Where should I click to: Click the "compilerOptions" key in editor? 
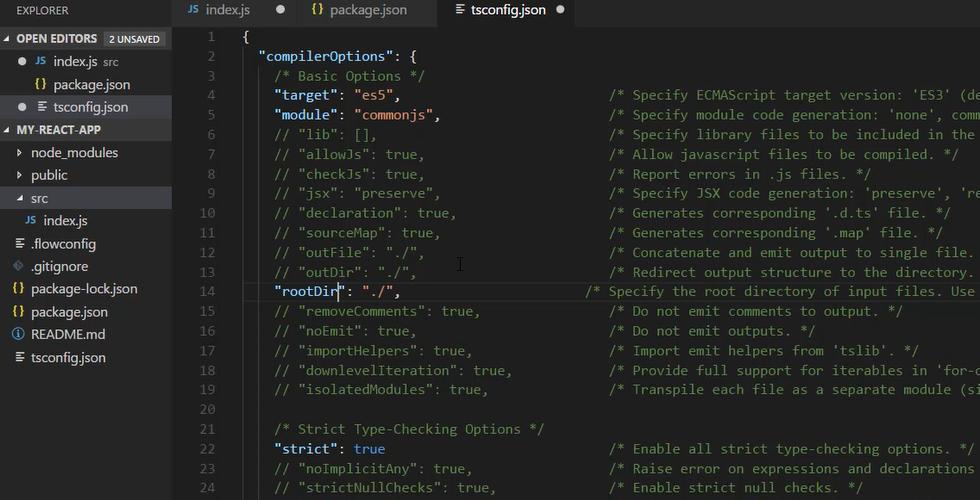(x=326, y=56)
